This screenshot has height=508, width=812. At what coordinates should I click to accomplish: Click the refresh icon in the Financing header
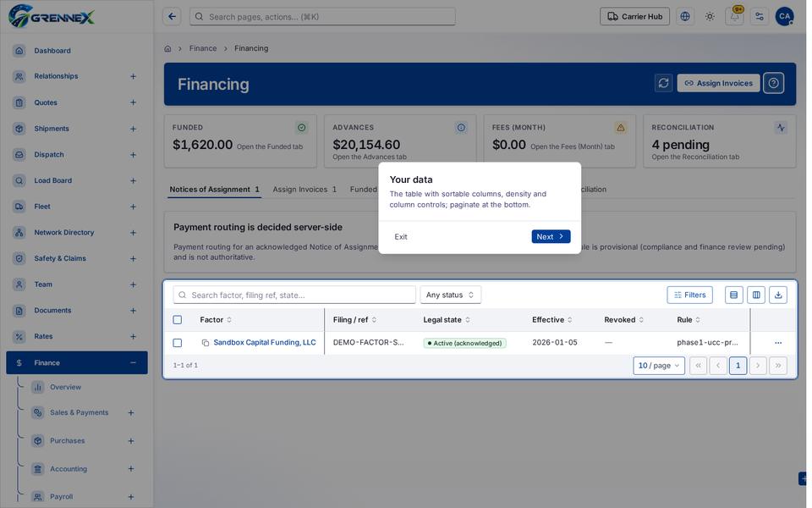(663, 83)
